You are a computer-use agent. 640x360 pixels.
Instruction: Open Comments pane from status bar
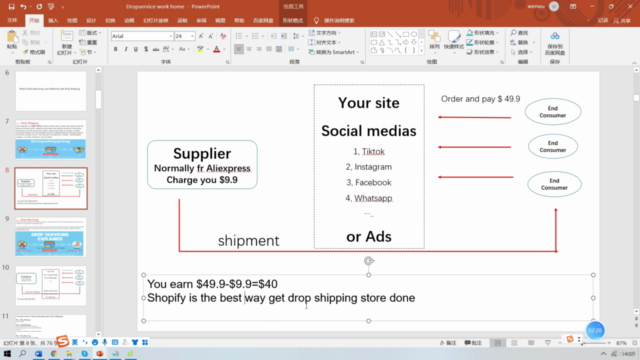[x=473, y=343]
